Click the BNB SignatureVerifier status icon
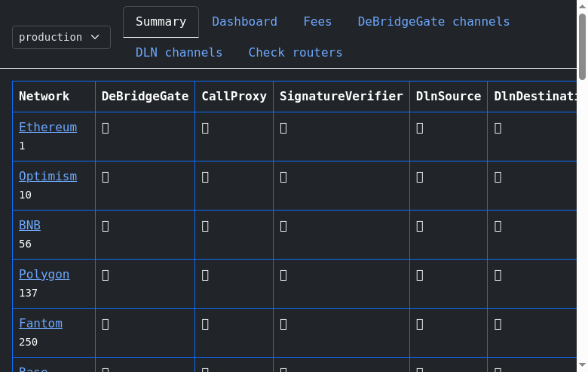The width and height of the screenshot is (588, 372). 283,226
